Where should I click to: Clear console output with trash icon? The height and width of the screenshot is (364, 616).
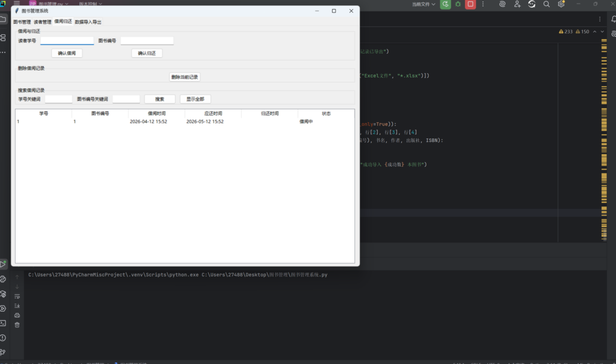coord(17,325)
